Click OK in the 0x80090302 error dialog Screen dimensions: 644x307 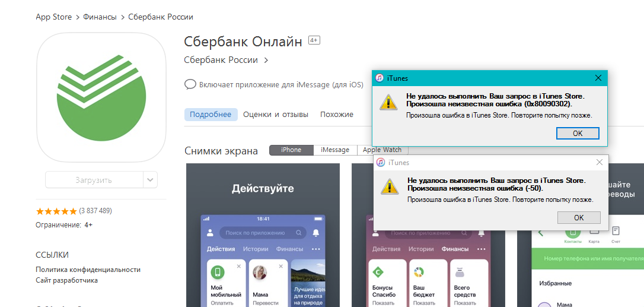(578, 134)
